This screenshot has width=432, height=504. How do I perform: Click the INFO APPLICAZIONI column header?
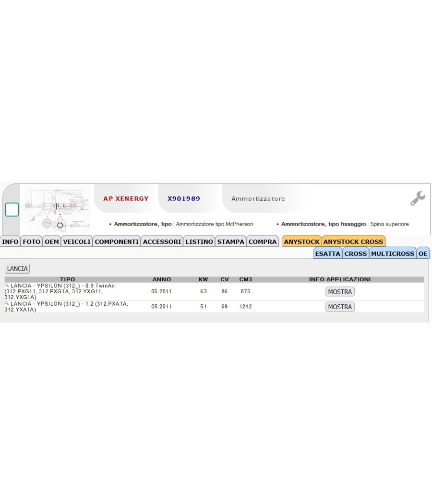click(340, 279)
